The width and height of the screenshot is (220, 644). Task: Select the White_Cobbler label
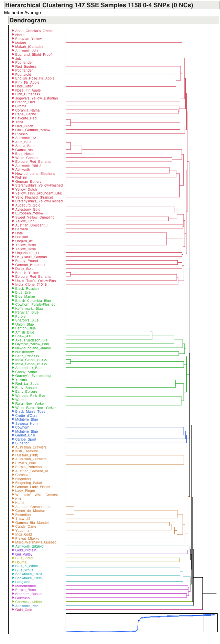[x=27, y=158]
